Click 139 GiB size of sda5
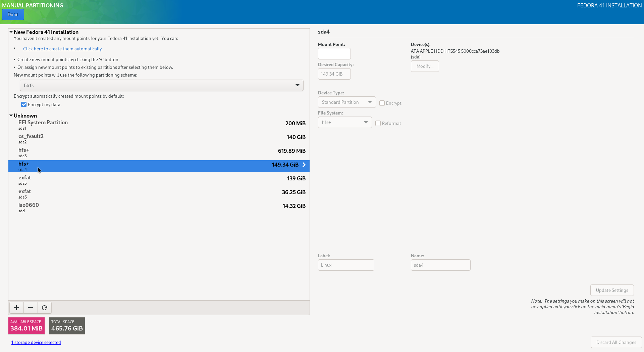Image resolution: width=644 pixels, height=352 pixels. (x=296, y=178)
